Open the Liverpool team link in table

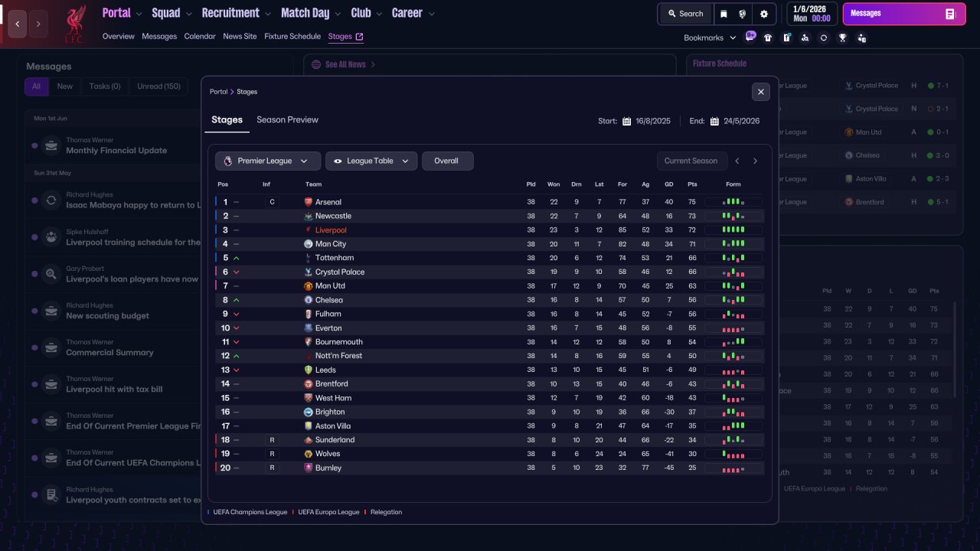click(x=331, y=230)
